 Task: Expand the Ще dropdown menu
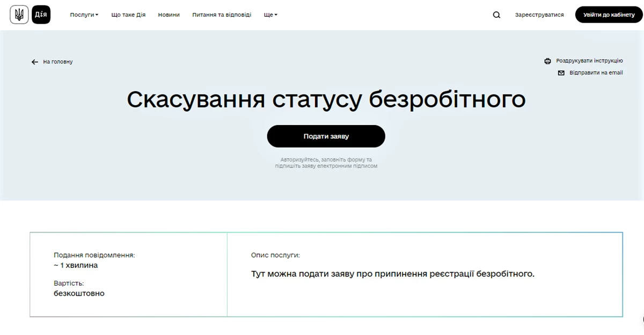tap(270, 15)
